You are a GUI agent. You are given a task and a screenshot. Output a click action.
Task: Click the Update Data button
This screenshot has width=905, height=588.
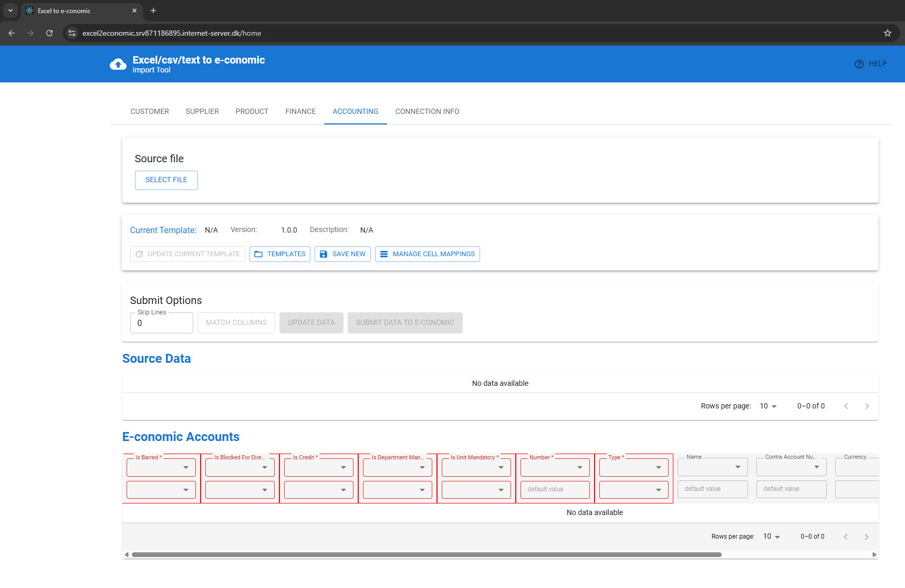(311, 323)
